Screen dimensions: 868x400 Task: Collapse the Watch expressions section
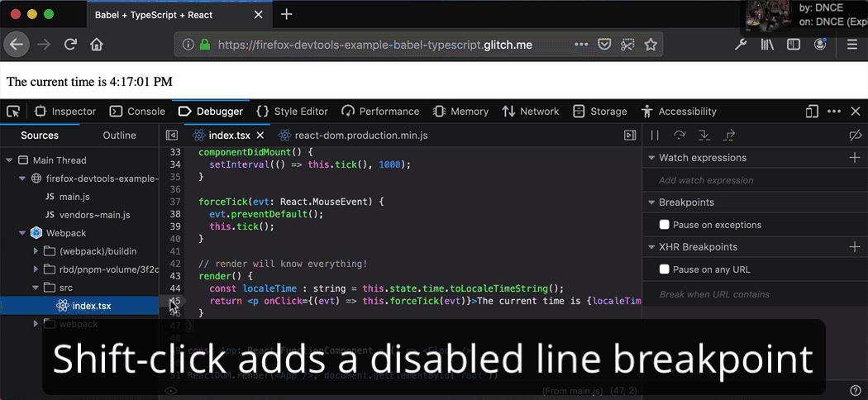coord(651,158)
